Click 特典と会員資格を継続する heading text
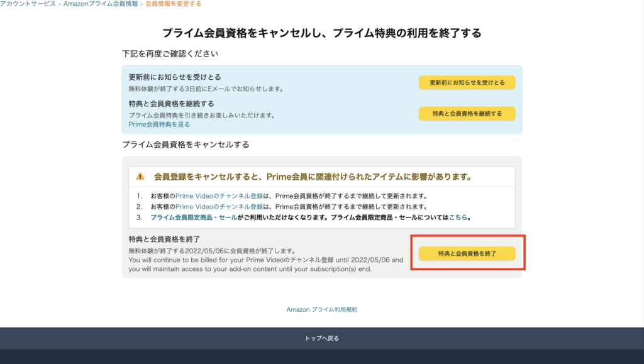The image size is (644, 364). [171, 104]
